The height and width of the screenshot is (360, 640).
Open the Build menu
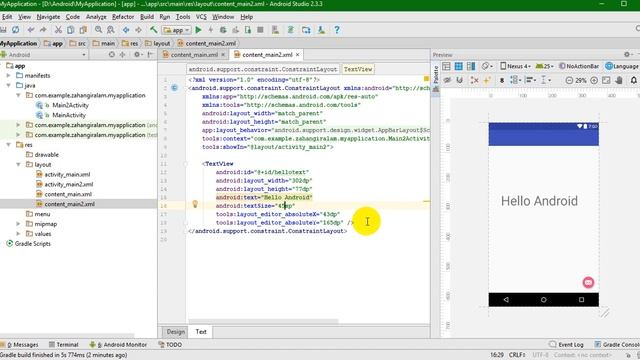click(147, 17)
